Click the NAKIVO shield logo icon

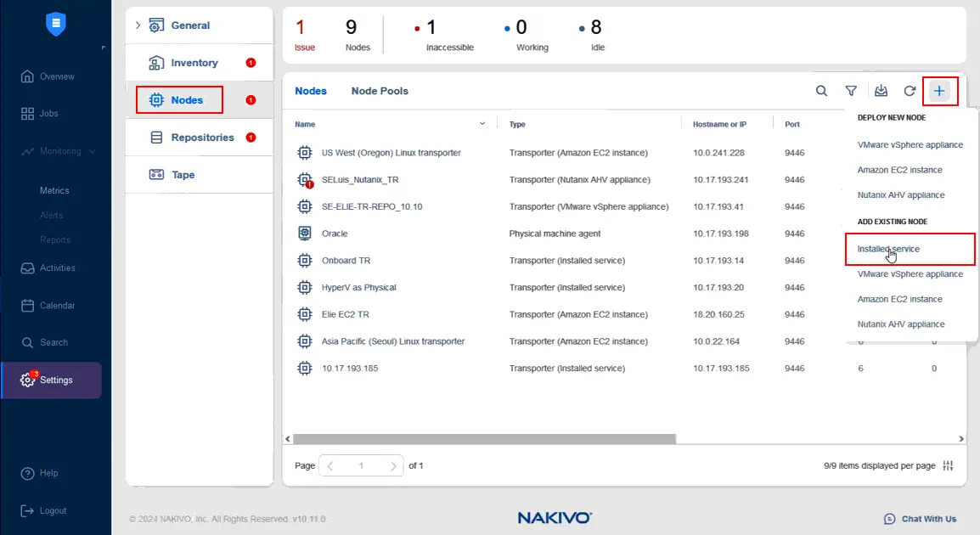click(56, 24)
